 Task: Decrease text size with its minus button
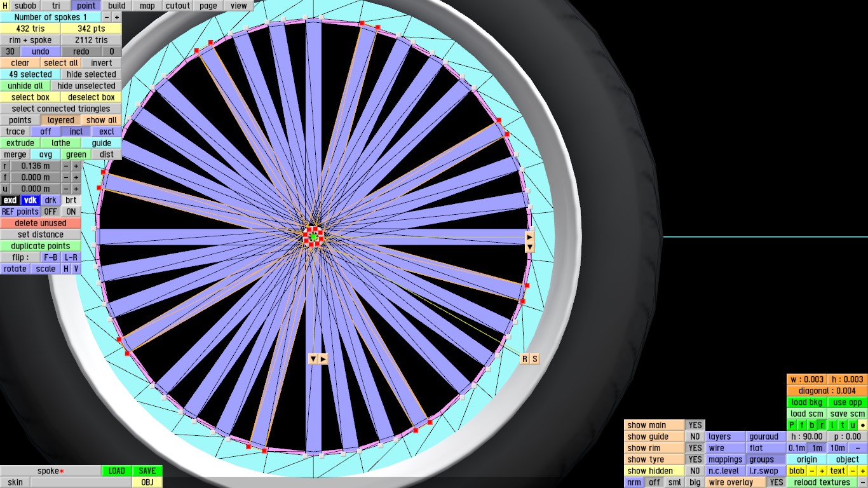853,471
